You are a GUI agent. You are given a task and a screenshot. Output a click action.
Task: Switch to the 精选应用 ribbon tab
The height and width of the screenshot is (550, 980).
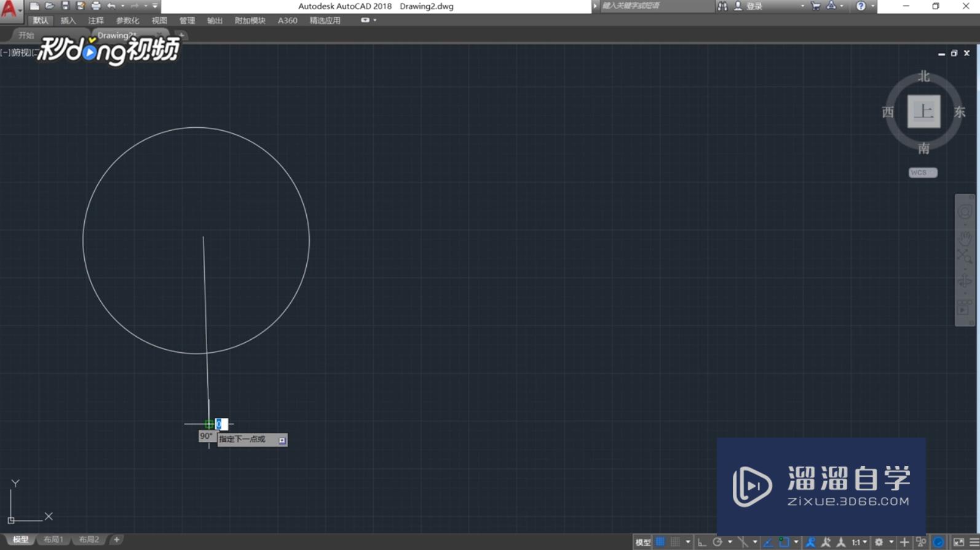pyautogui.click(x=325, y=20)
